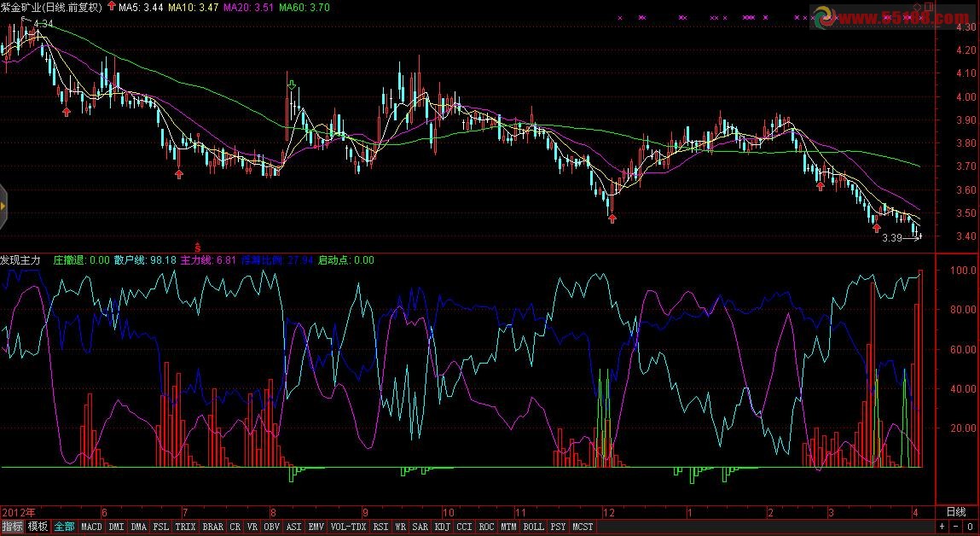This screenshot has height=536, width=980.
Task: Open the 日线 period selector
Action: pos(956,512)
